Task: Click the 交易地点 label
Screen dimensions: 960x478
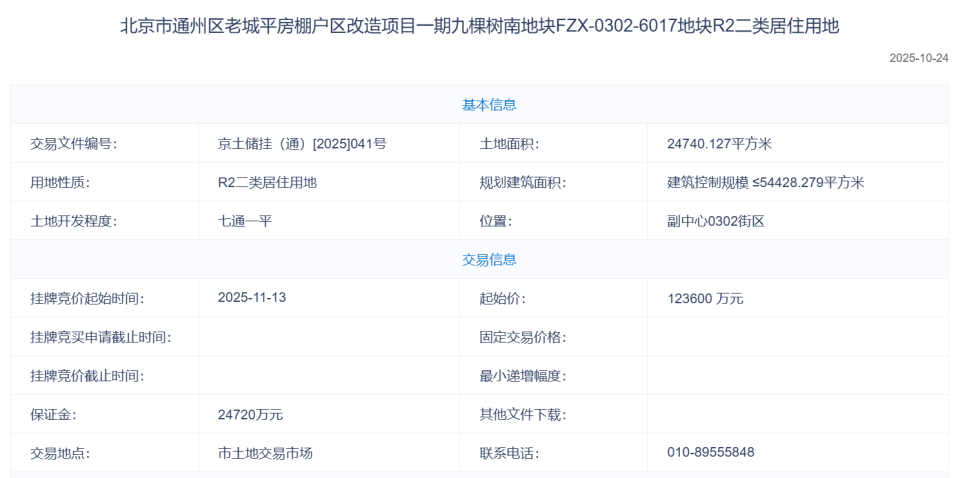Action: coord(60,454)
